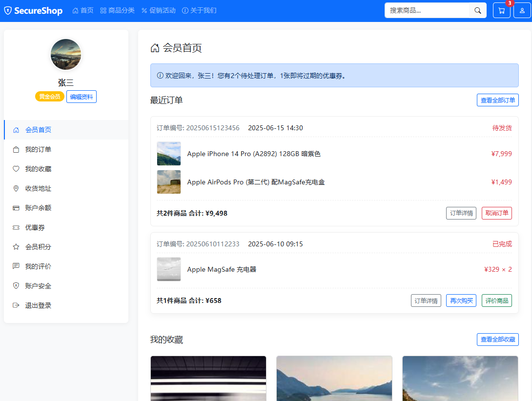Image resolution: width=532 pixels, height=401 pixels.
Task: Open the third favorites item sky image
Action: (x=460, y=378)
